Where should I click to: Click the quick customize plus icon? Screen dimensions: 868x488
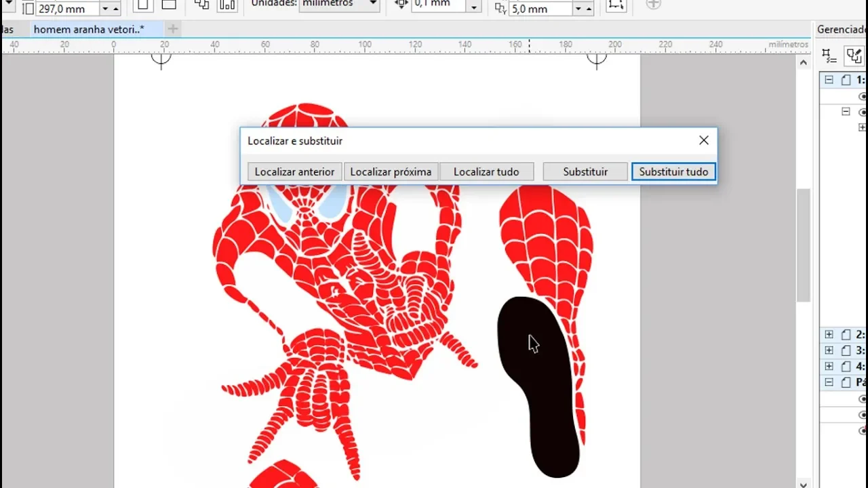[x=653, y=4]
